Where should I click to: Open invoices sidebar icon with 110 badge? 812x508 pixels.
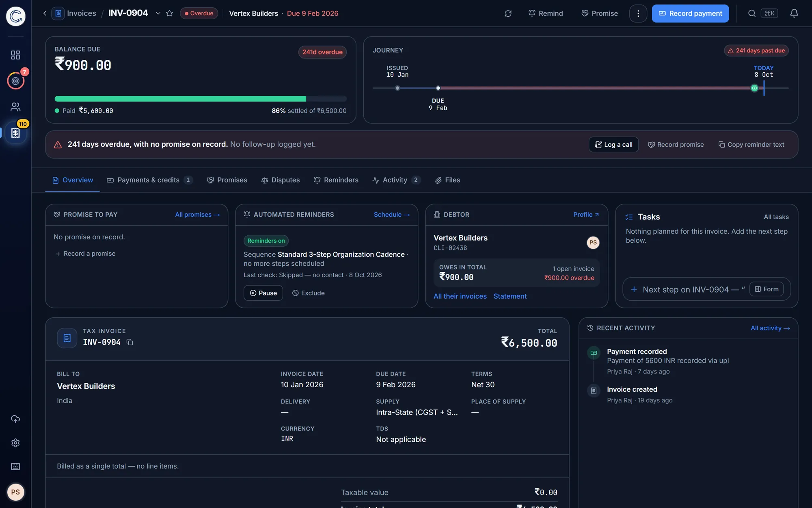point(15,133)
